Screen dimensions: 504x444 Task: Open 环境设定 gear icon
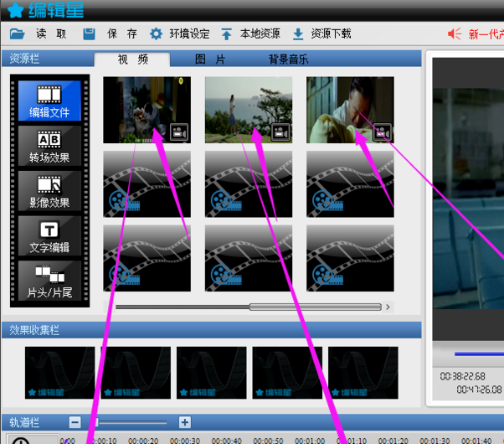tap(157, 34)
